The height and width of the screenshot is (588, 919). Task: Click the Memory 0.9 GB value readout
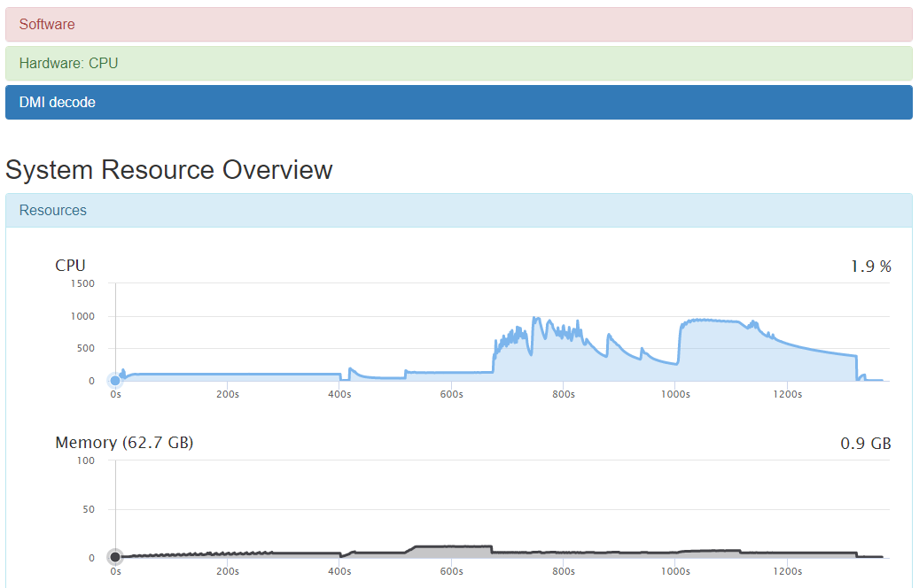pyautogui.click(x=865, y=443)
